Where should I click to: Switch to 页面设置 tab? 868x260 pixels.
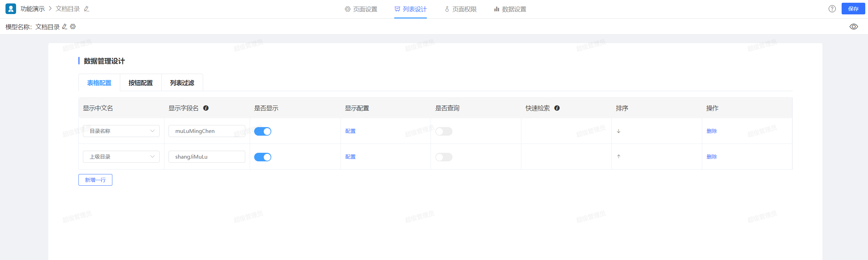361,9
